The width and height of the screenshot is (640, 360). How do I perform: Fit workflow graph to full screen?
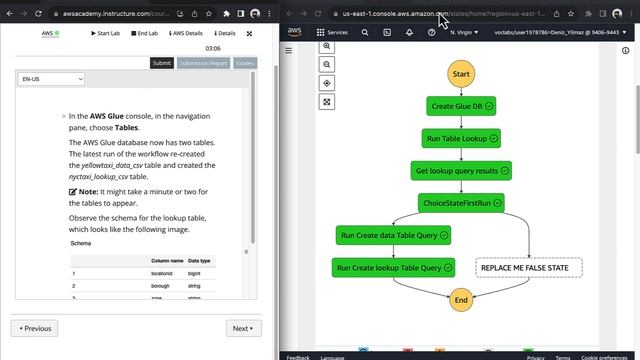(x=327, y=102)
